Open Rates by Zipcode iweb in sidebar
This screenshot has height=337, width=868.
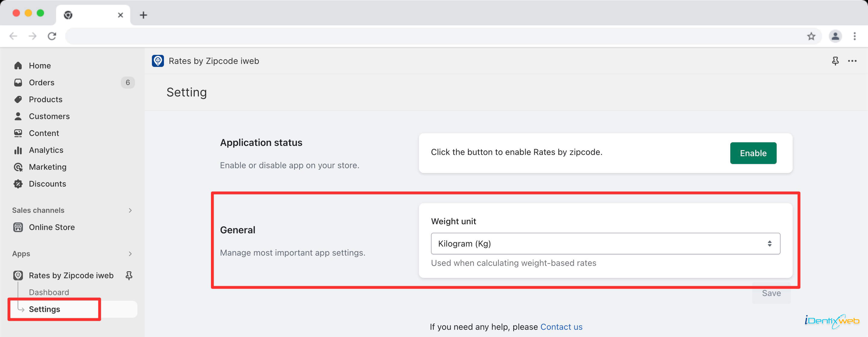(x=71, y=275)
